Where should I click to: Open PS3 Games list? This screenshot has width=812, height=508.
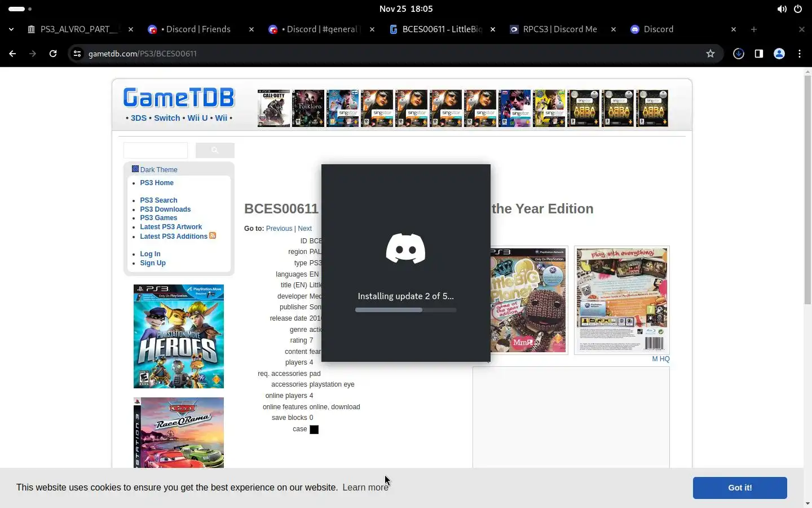pos(158,218)
